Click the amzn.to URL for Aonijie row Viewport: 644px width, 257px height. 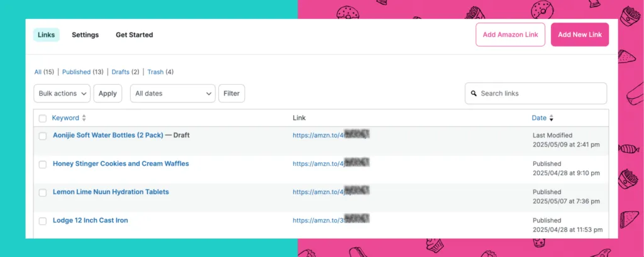(331, 135)
